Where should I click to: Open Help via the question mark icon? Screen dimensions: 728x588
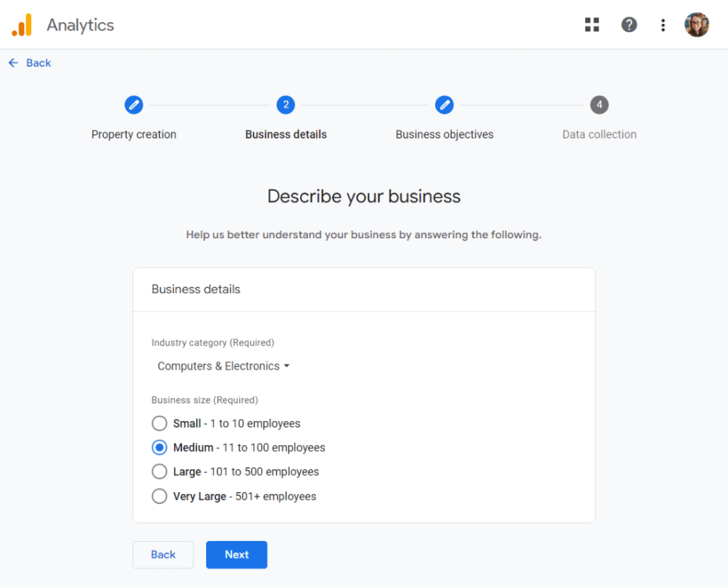tap(629, 24)
